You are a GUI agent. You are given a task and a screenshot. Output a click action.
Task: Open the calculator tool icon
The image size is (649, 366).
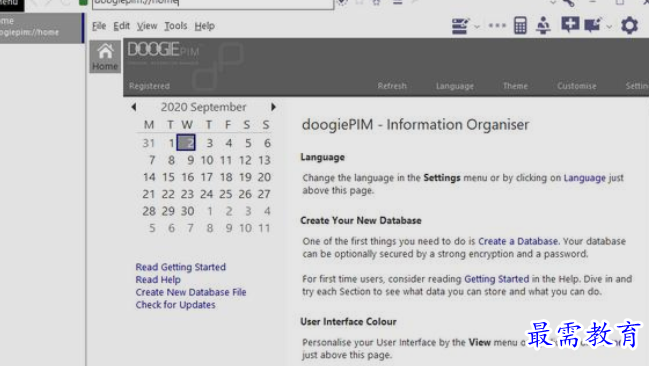pos(520,26)
